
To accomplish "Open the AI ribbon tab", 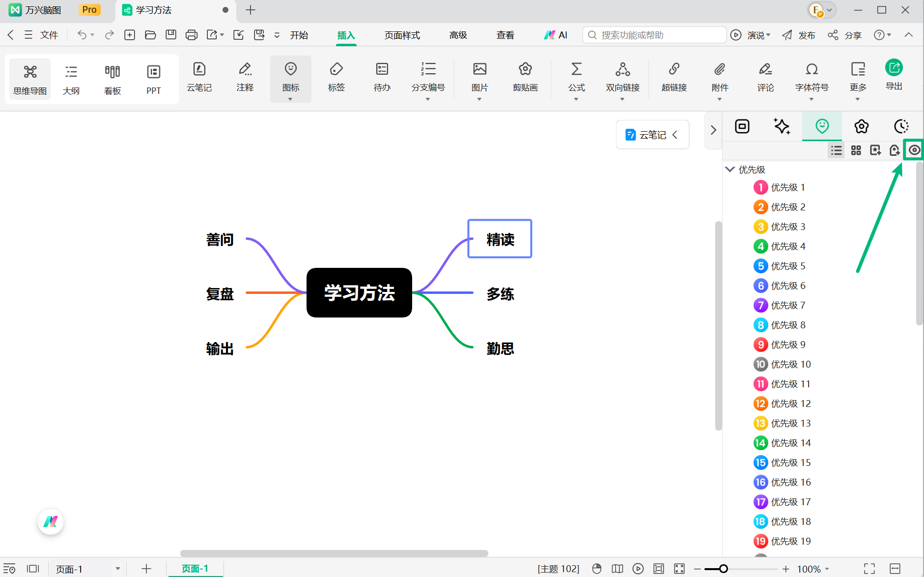I will tap(556, 35).
